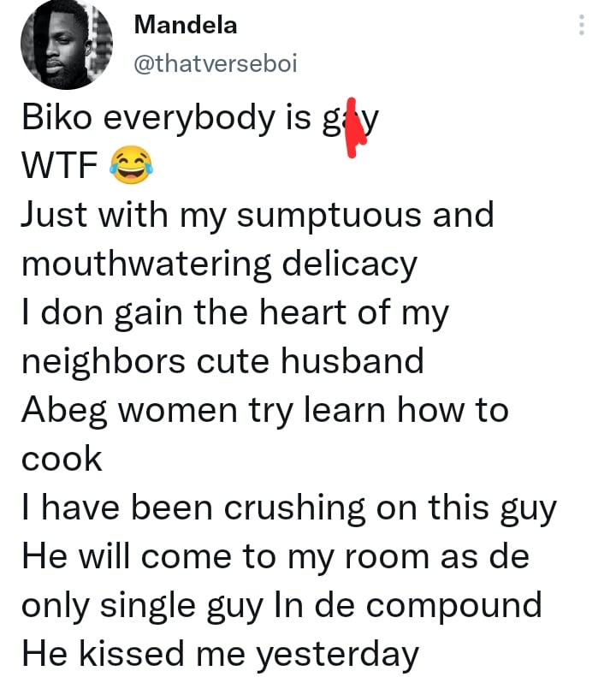Image resolution: width=616 pixels, height=677 pixels.
Task: Click the "WTF" text
Action: tap(58, 166)
